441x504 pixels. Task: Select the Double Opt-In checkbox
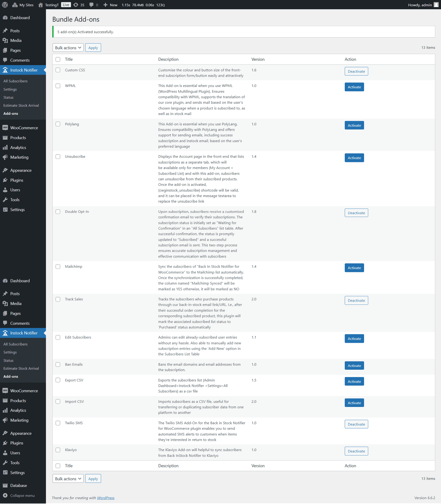pyautogui.click(x=58, y=212)
